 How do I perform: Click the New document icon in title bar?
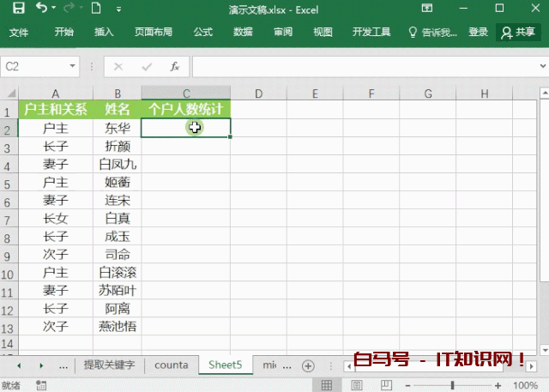coord(96,9)
